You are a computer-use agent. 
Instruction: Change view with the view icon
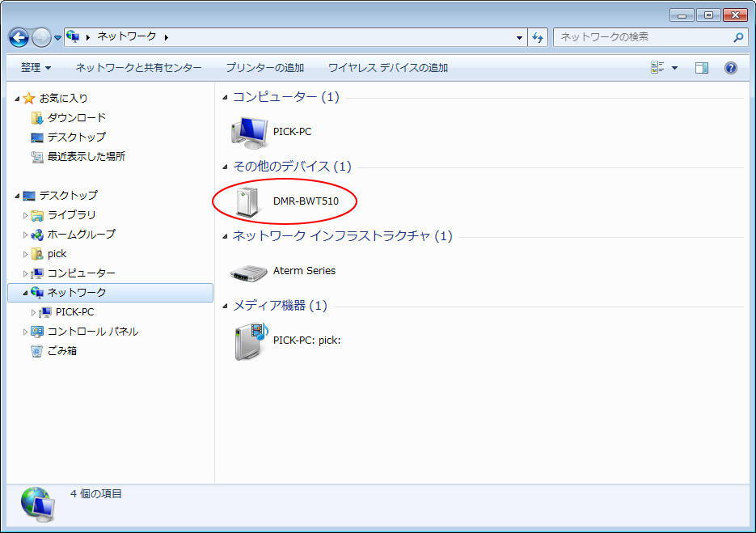(x=657, y=67)
